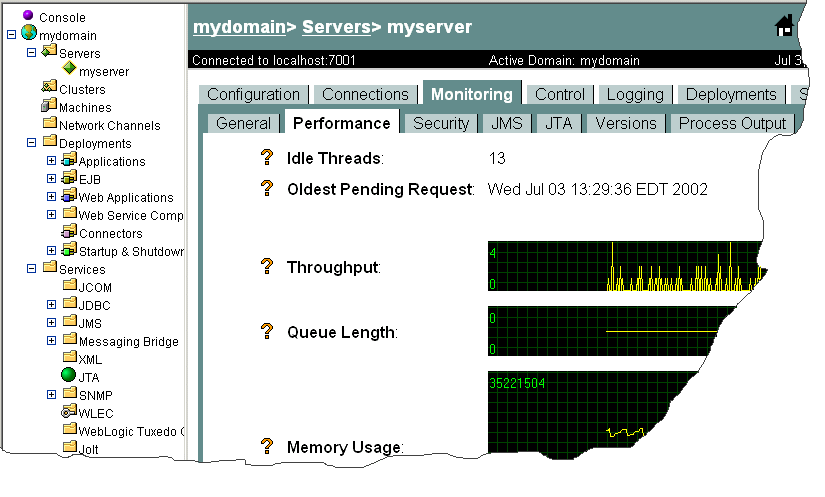Select the Monitoring tab
Viewport: 825px width, 497px height.
coord(472,93)
